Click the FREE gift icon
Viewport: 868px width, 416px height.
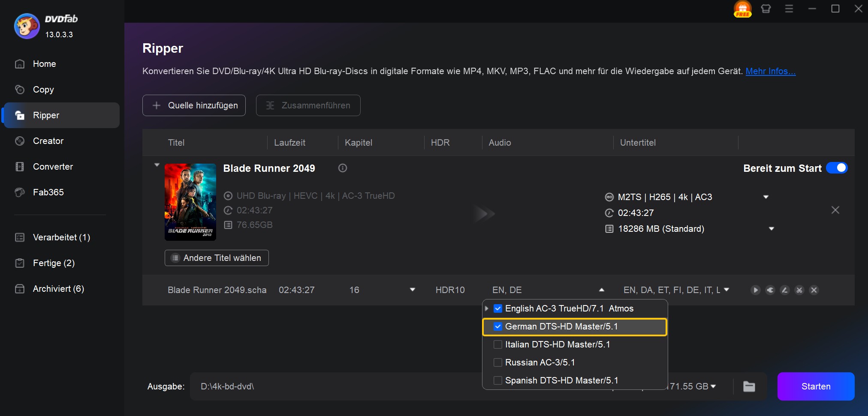pos(742,9)
